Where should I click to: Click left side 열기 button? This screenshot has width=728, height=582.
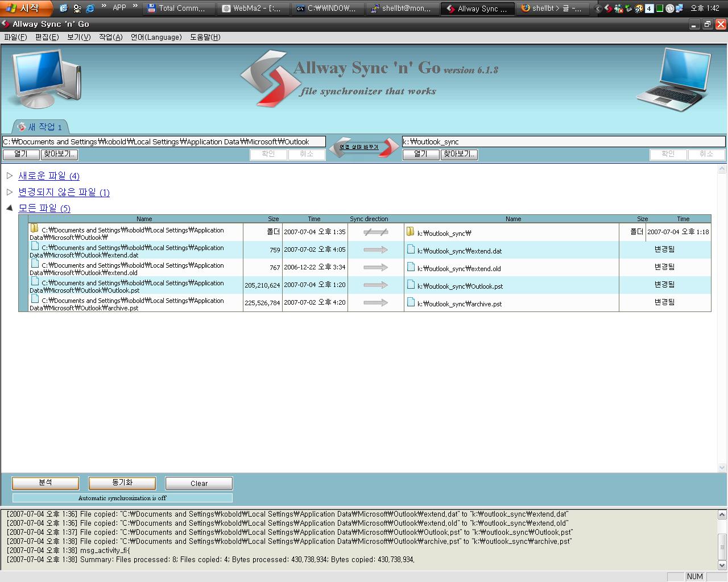(x=21, y=154)
